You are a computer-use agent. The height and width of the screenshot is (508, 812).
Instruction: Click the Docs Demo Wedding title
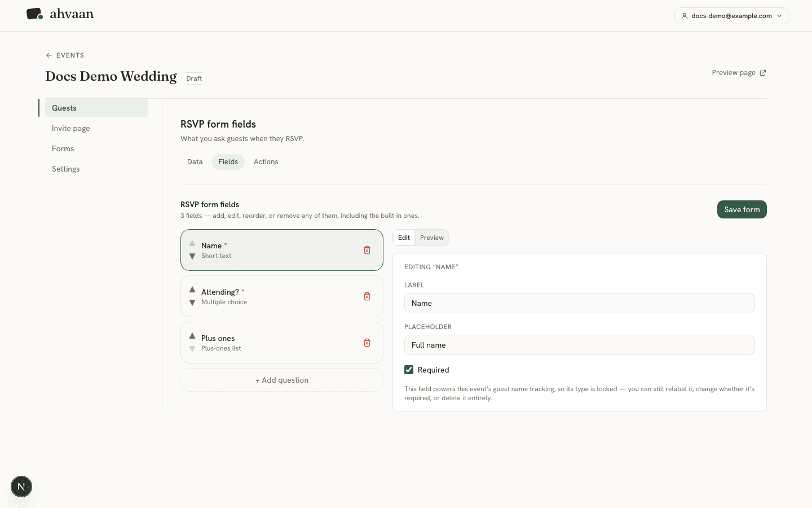tap(111, 76)
